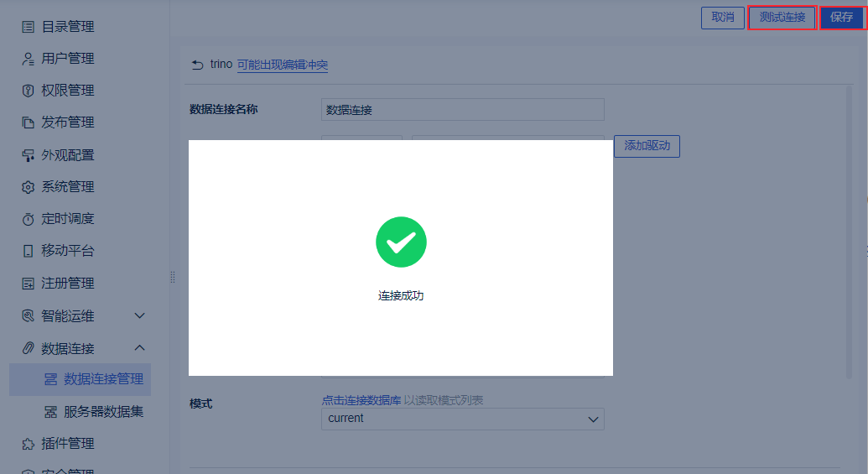Click the 定时调度 stopwatch icon
This screenshot has width=868, height=474.
coord(28,219)
